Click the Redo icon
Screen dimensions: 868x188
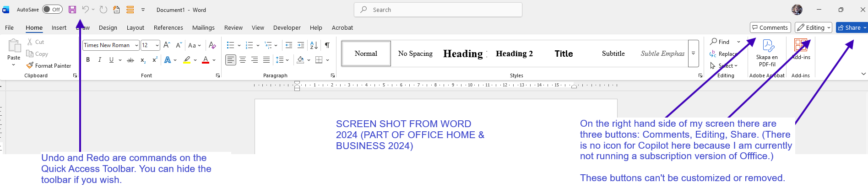pos(103,10)
